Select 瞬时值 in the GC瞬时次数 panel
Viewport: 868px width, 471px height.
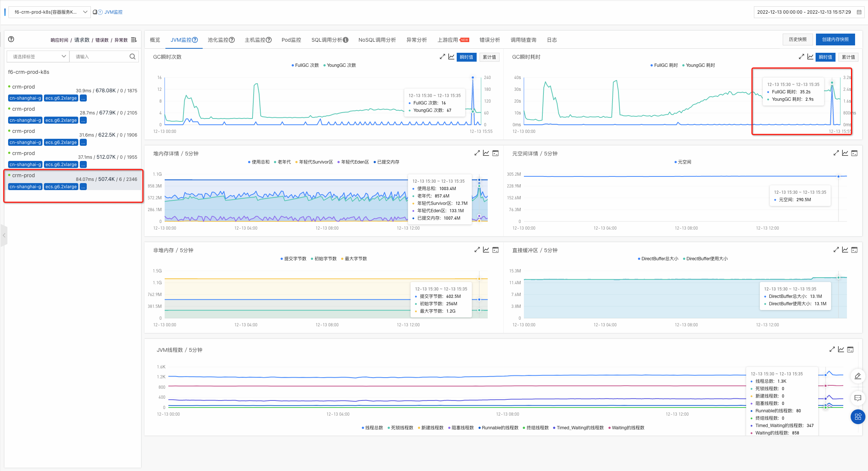coord(466,57)
